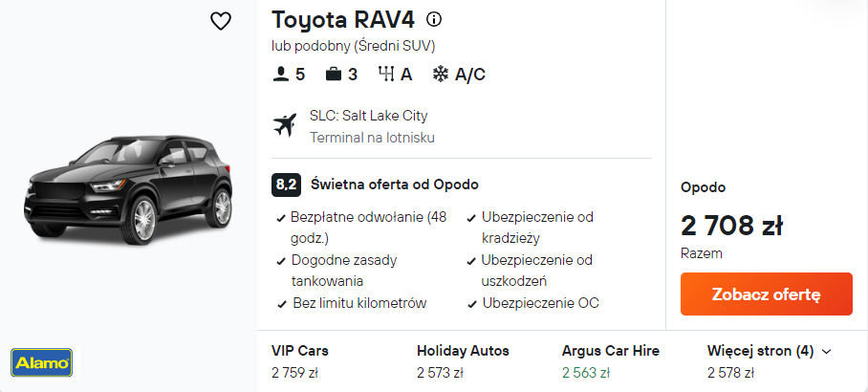
Task: Select the VIP Cars price offer
Action: [x=300, y=361]
